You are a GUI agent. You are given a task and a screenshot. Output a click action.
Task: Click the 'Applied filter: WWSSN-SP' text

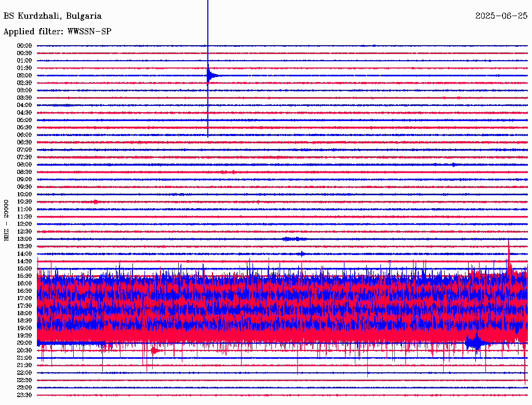(57, 32)
